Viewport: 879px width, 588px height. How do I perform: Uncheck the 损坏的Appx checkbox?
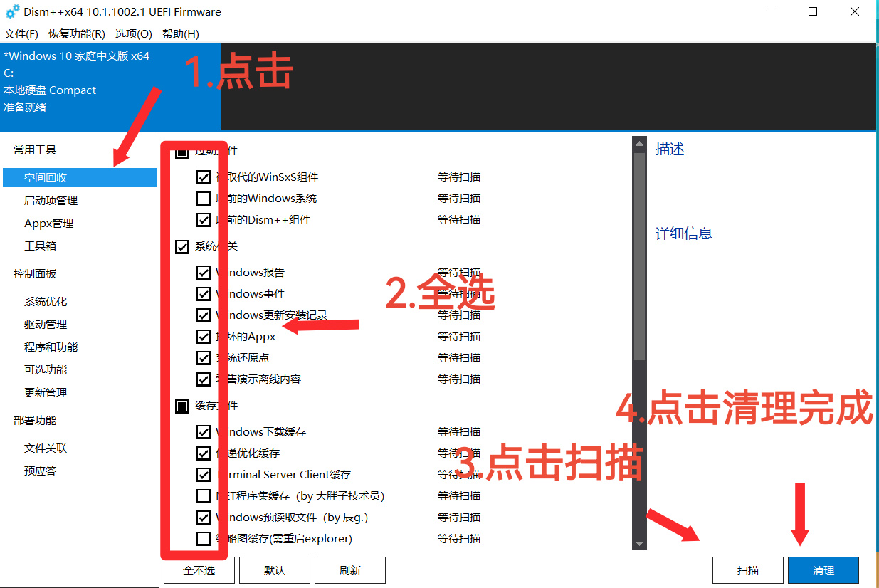204,337
